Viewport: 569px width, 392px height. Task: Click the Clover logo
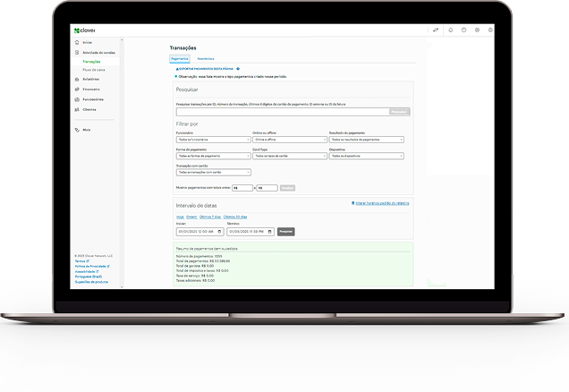84,30
